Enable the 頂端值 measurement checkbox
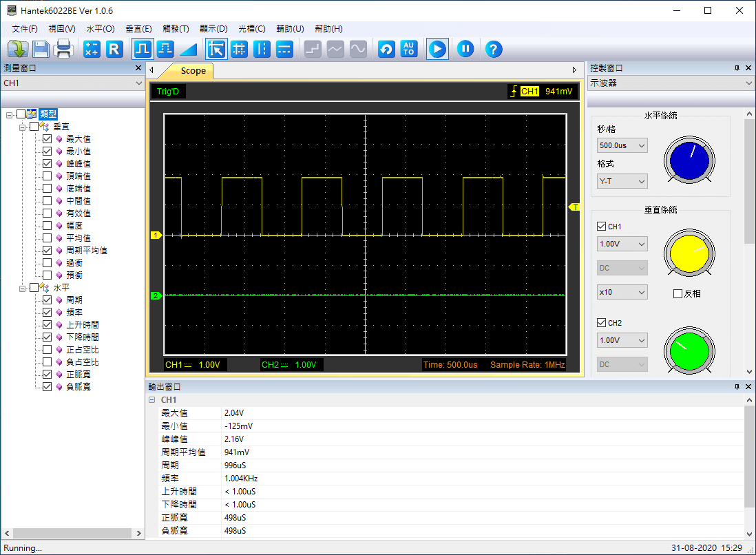Viewport: 756px width, 555px height. 47,176
